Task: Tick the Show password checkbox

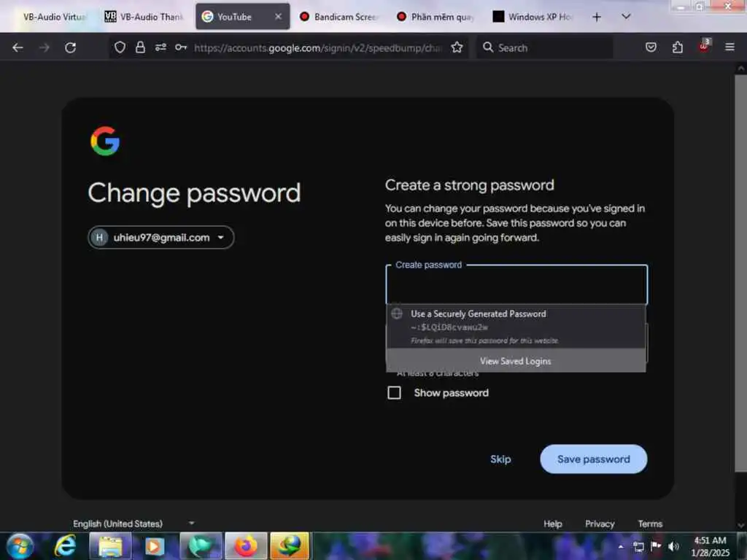Action: 394,393
